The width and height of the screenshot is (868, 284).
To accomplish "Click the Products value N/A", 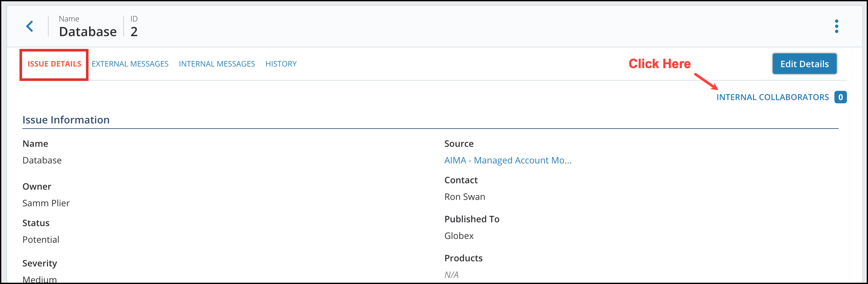I will (451, 274).
